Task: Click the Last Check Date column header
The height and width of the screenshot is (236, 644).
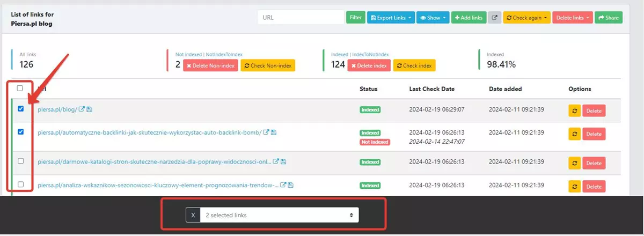Action: [433, 89]
